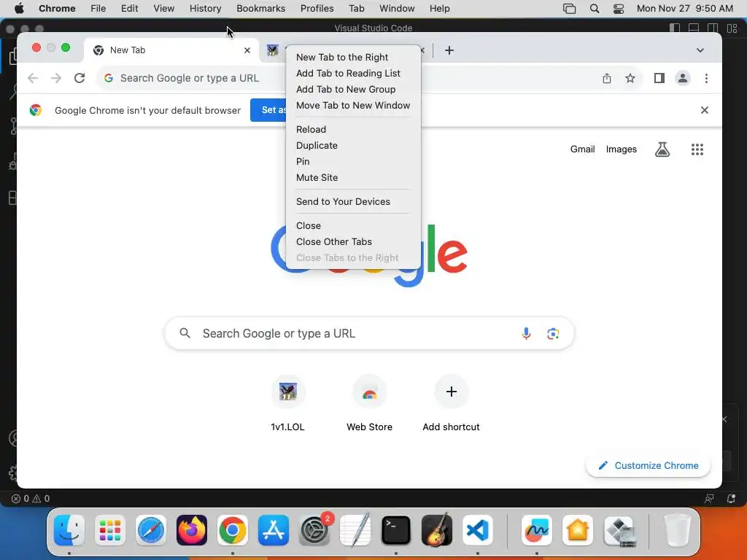Launch Firefox from the Dock
Screen dimensions: 747x560
tap(192, 530)
